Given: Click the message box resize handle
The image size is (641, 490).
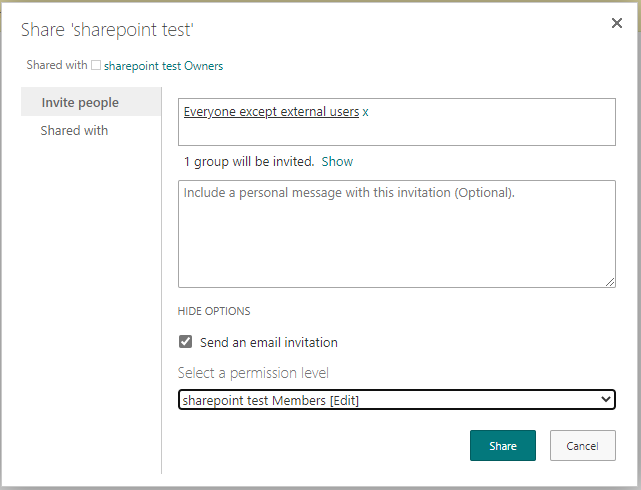Looking at the screenshot, I should (x=610, y=282).
